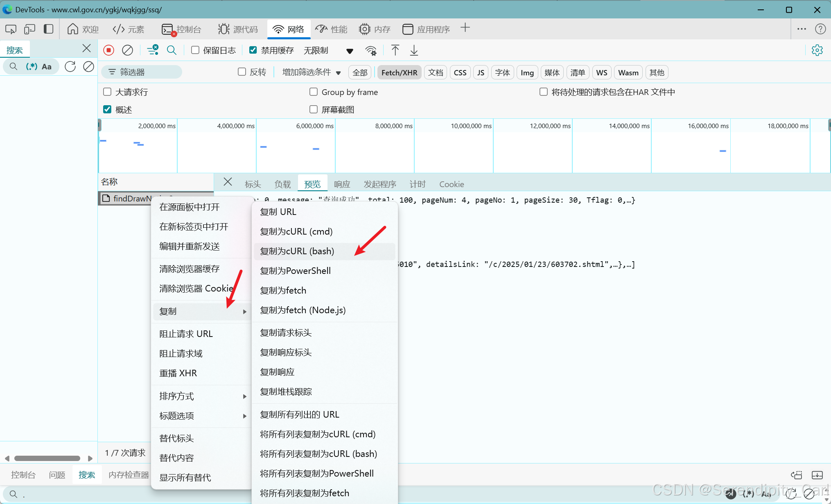Click the inspect element picker icon
The image size is (831, 504).
pyautogui.click(x=11, y=29)
